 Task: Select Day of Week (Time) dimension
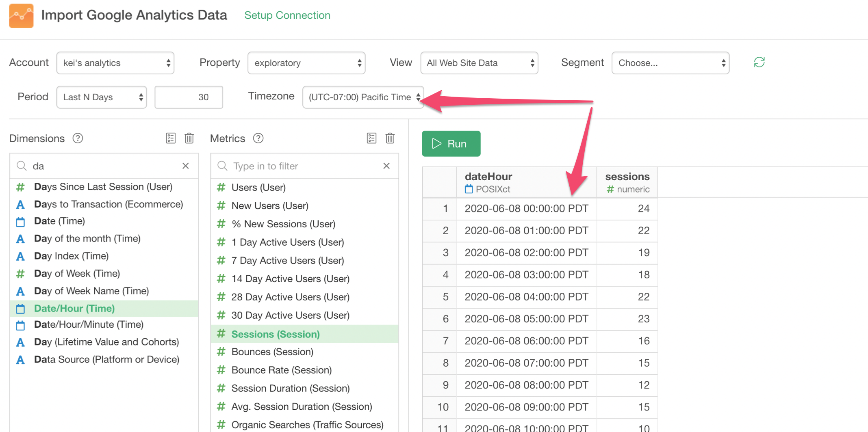point(104,274)
